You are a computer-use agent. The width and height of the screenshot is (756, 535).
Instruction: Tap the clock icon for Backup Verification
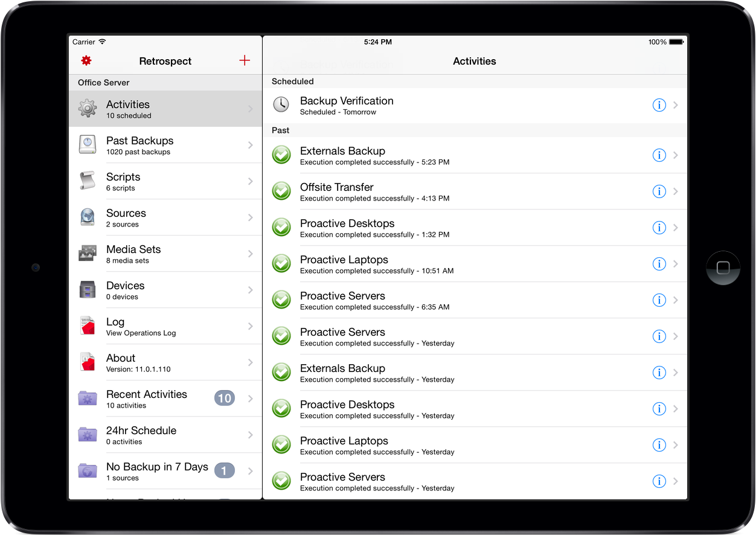[281, 104]
